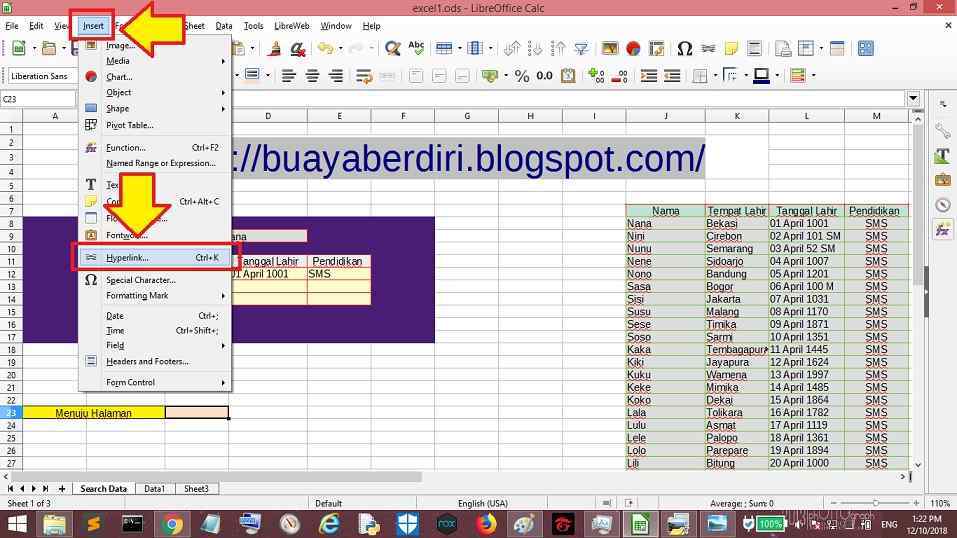Open the sidebar Functions panel

pyautogui.click(x=942, y=230)
